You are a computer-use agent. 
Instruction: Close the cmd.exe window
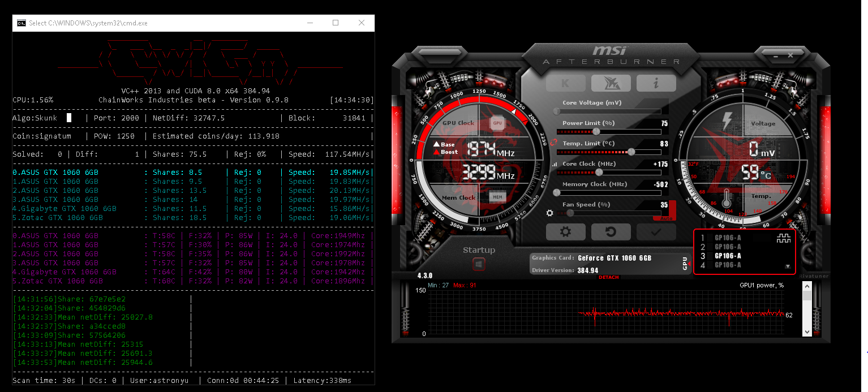pyautogui.click(x=362, y=23)
